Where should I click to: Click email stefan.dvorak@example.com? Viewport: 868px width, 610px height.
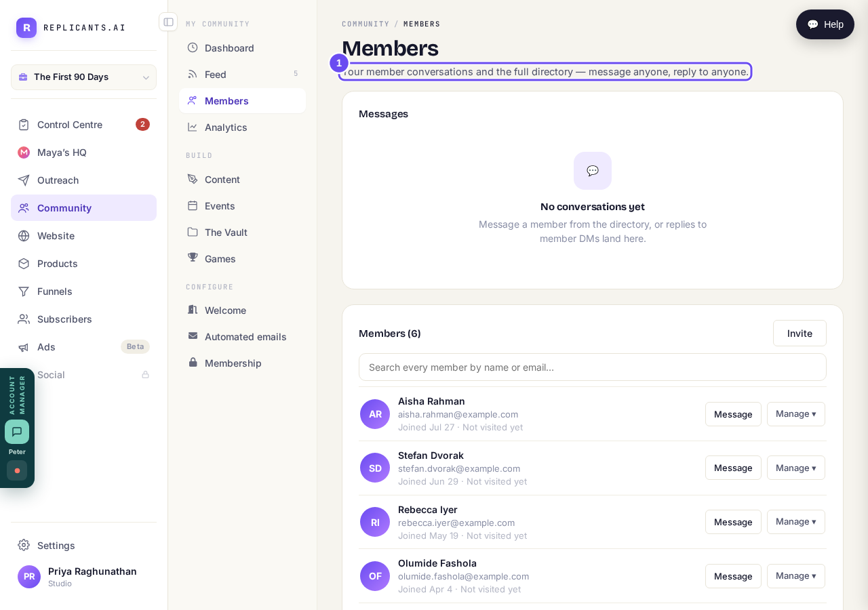click(459, 468)
